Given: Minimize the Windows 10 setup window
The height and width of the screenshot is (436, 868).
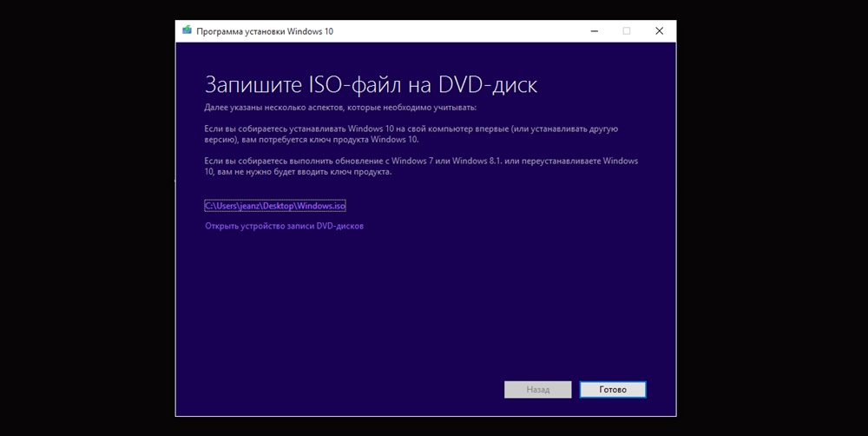Looking at the screenshot, I should [x=593, y=31].
